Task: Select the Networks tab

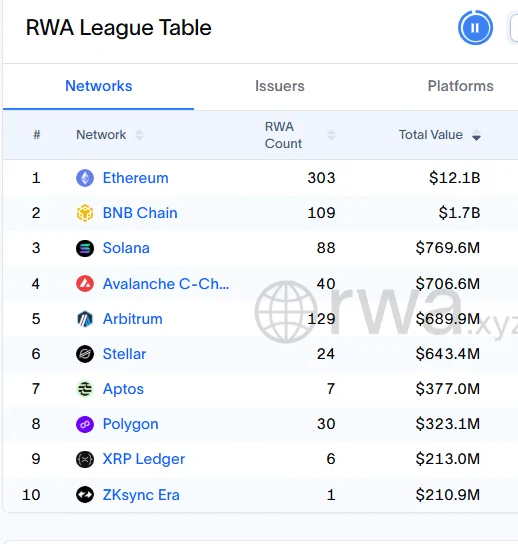Action: 99,86
